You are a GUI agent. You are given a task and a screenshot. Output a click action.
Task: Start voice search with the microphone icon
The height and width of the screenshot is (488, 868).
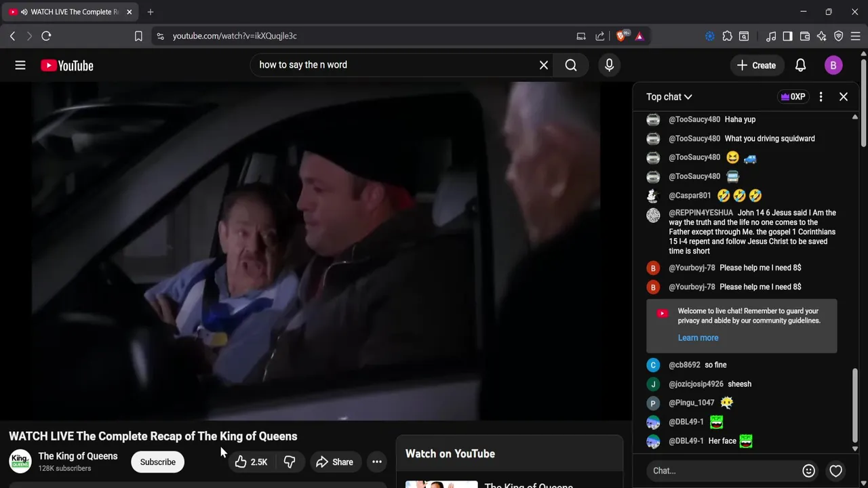pyautogui.click(x=609, y=65)
